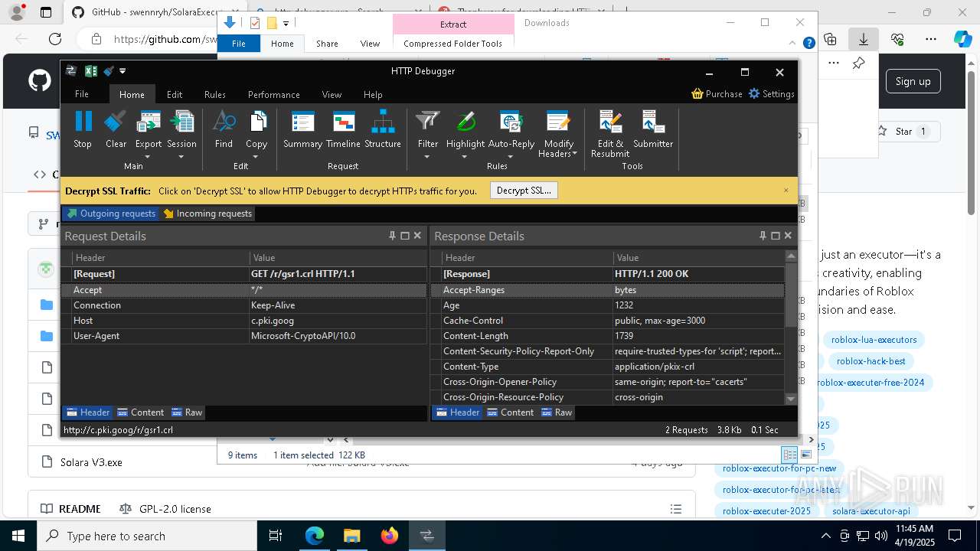Select the User-Agent request header row
Screen dimensions: 980x551
(x=243, y=336)
